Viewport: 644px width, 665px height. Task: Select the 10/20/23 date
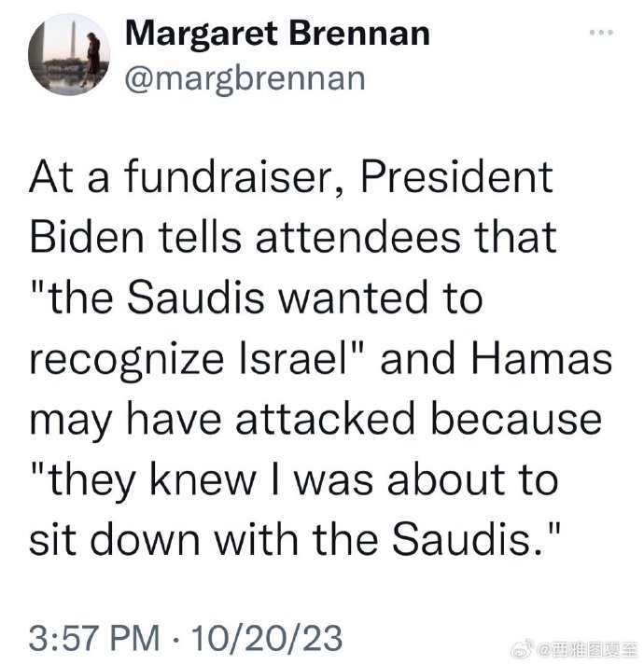267,638
